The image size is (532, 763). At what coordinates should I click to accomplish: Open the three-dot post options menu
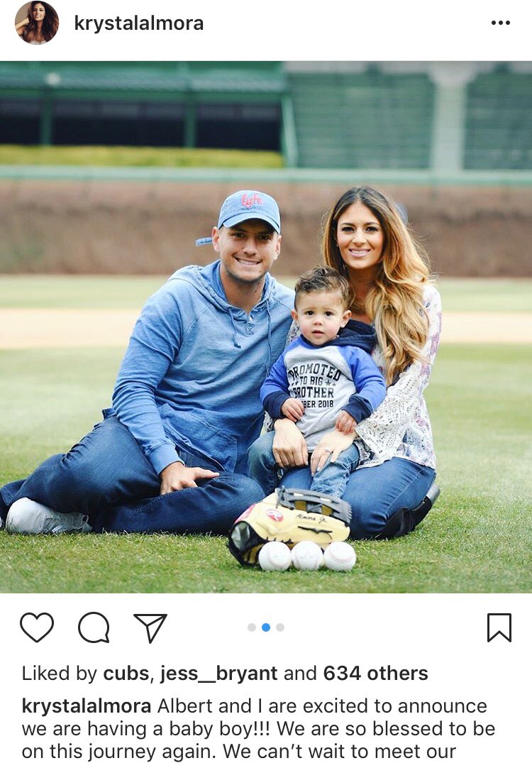tap(500, 23)
